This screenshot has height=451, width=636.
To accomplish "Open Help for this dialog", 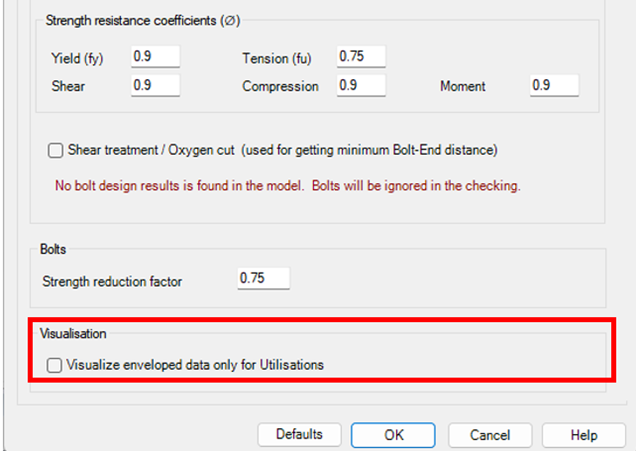I will point(584,435).
